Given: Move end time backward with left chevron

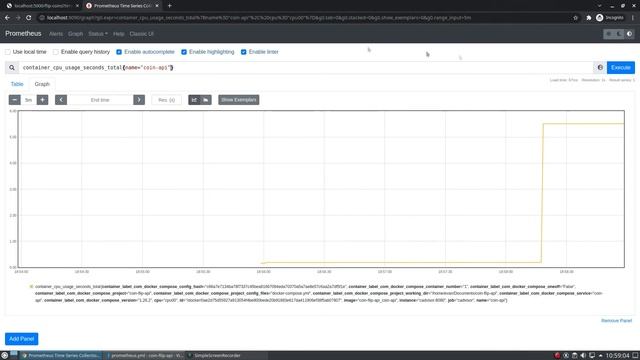Looking at the screenshot, I should pyautogui.click(x=61, y=100).
